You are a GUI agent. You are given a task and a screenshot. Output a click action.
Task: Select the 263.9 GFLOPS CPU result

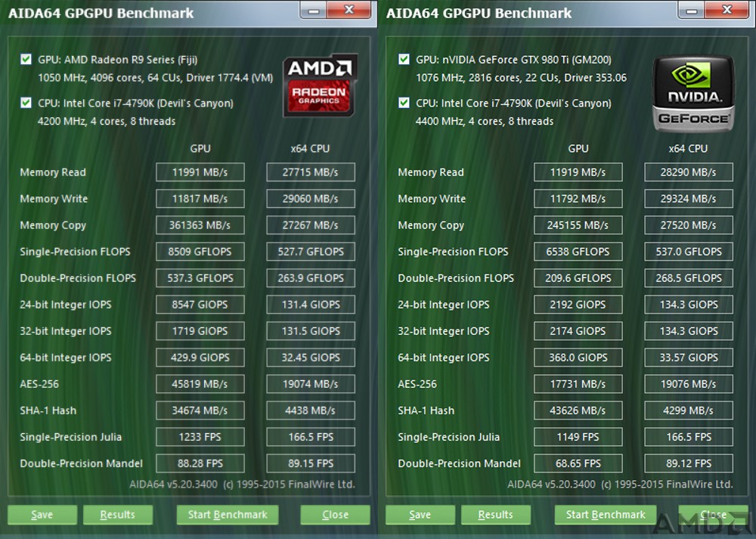(x=311, y=278)
